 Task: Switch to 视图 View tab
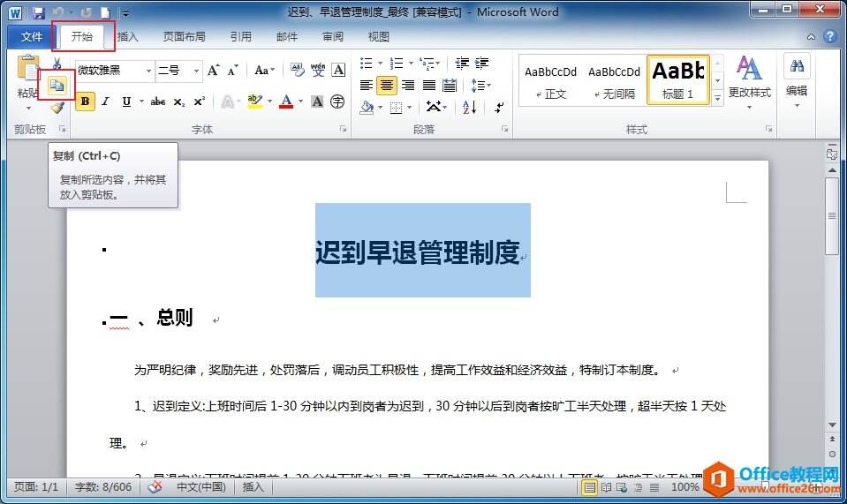379,37
